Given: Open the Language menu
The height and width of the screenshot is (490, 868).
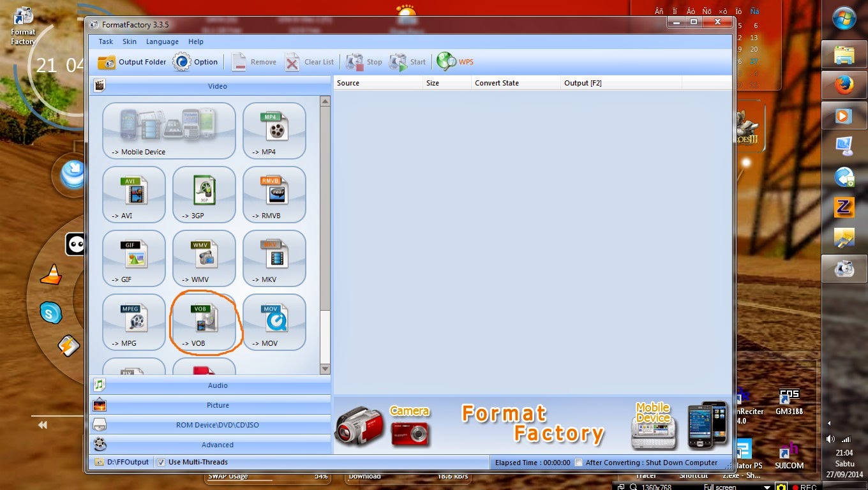Looking at the screenshot, I should [162, 41].
